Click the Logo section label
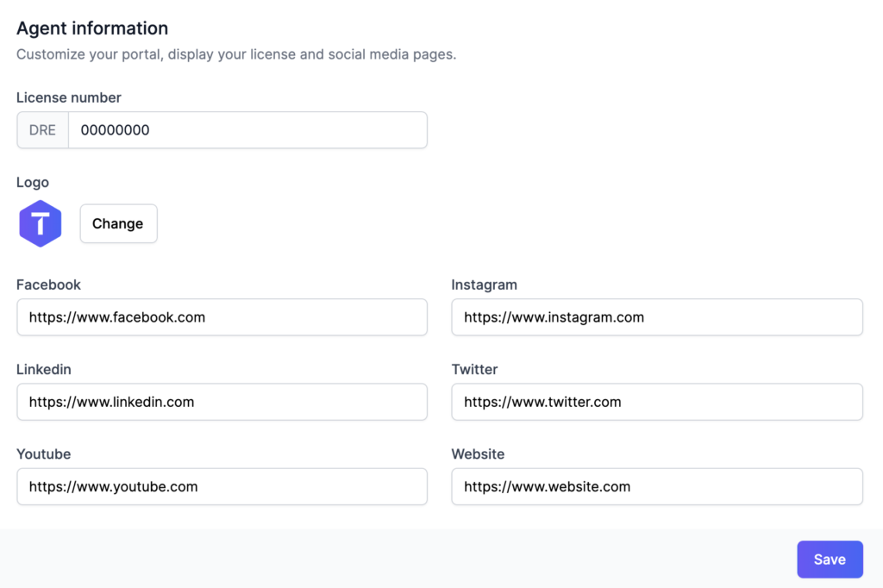Image resolution: width=883 pixels, height=588 pixels. (x=33, y=183)
